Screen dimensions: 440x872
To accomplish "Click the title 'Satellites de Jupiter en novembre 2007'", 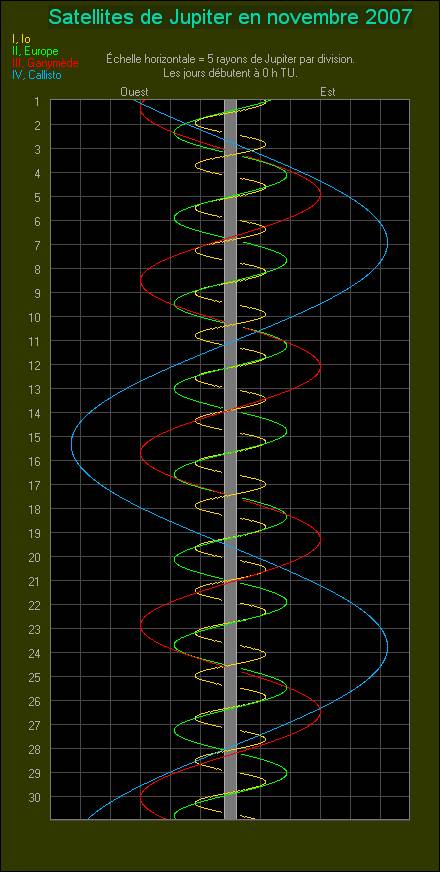I will pos(231,17).
